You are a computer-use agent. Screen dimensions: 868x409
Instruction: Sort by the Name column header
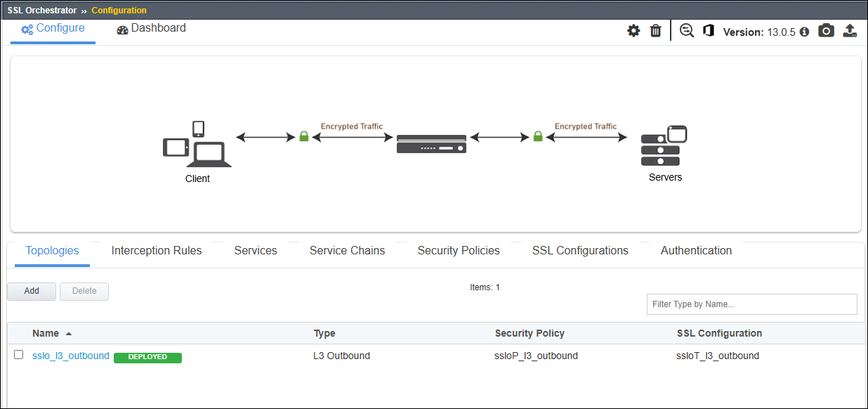click(x=46, y=334)
